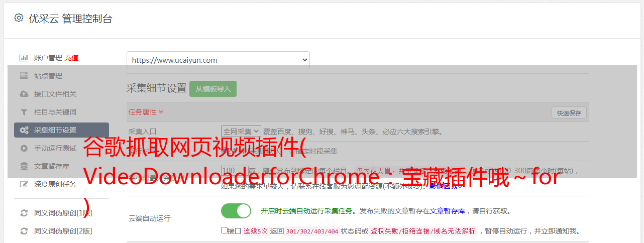Collapse the 任务属性 section
The image size is (644, 243).
[x=146, y=112]
